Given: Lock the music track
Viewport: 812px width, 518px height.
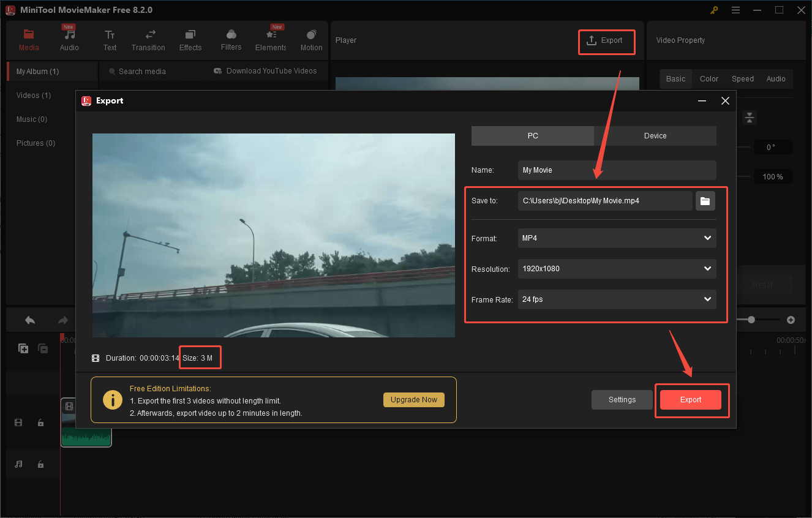Looking at the screenshot, I should 40,464.
